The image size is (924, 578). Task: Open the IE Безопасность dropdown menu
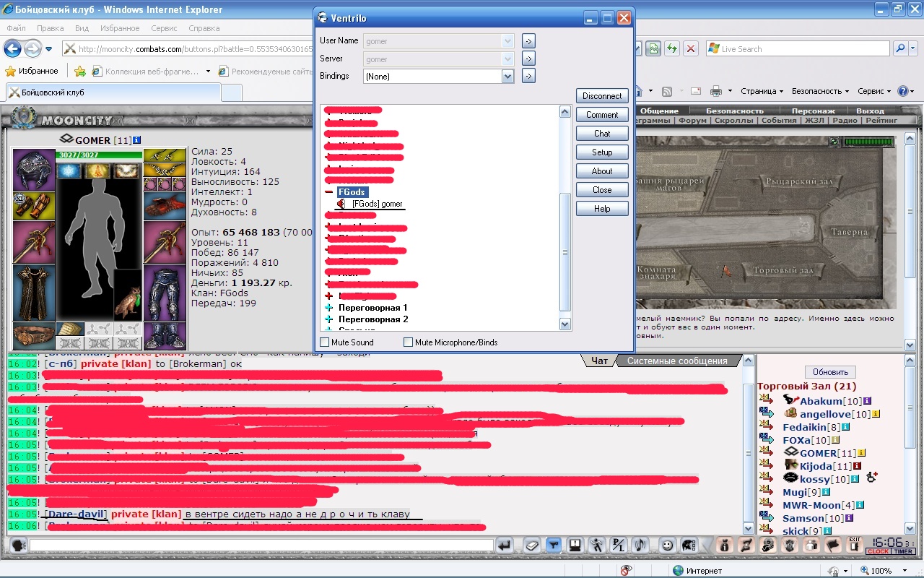point(819,91)
